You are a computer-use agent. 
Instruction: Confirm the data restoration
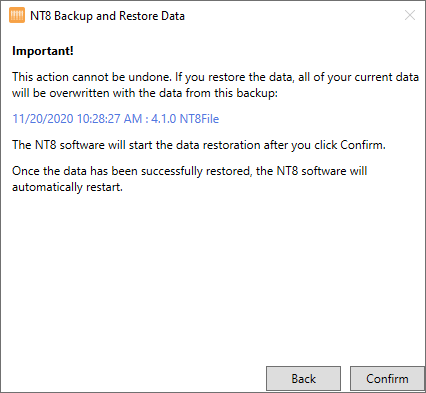[387, 379]
